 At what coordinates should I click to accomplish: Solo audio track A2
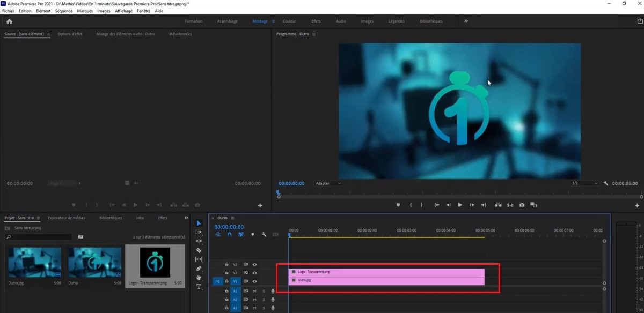point(264,300)
